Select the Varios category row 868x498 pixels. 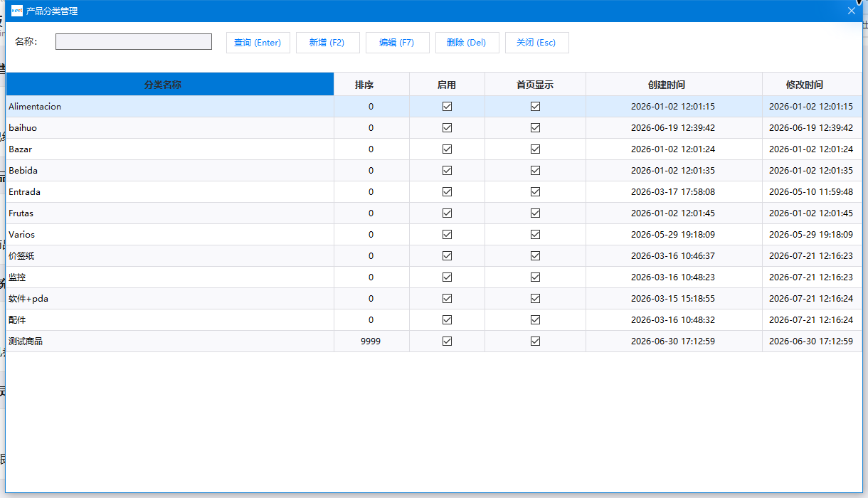pos(434,235)
